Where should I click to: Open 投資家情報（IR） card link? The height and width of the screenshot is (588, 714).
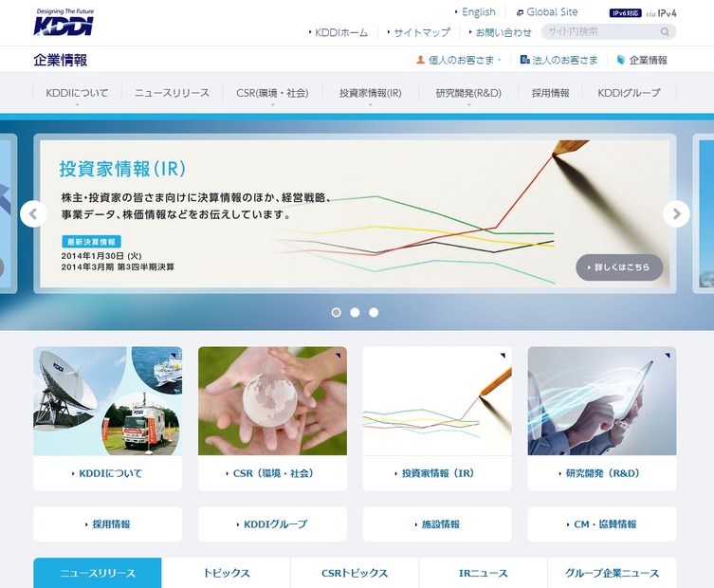click(438, 473)
